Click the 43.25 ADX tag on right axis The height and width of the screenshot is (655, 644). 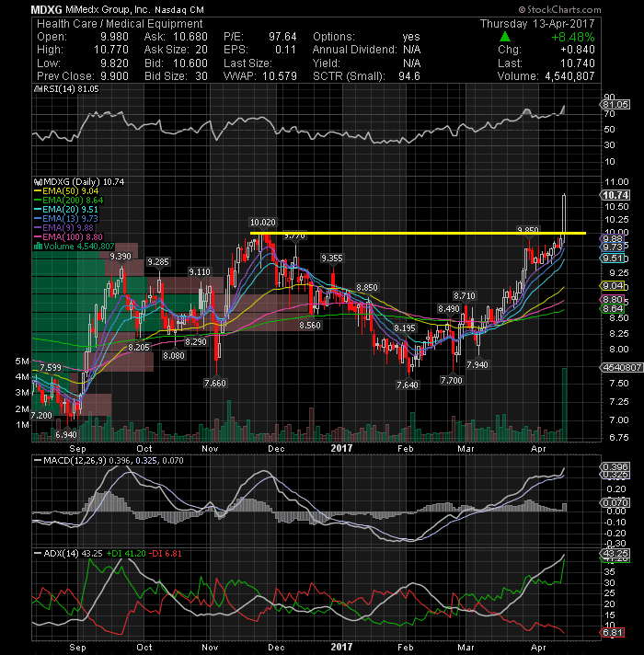click(x=615, y=554)
